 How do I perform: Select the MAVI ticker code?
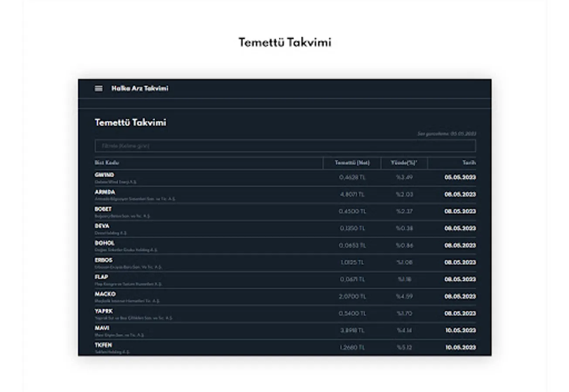102,328
